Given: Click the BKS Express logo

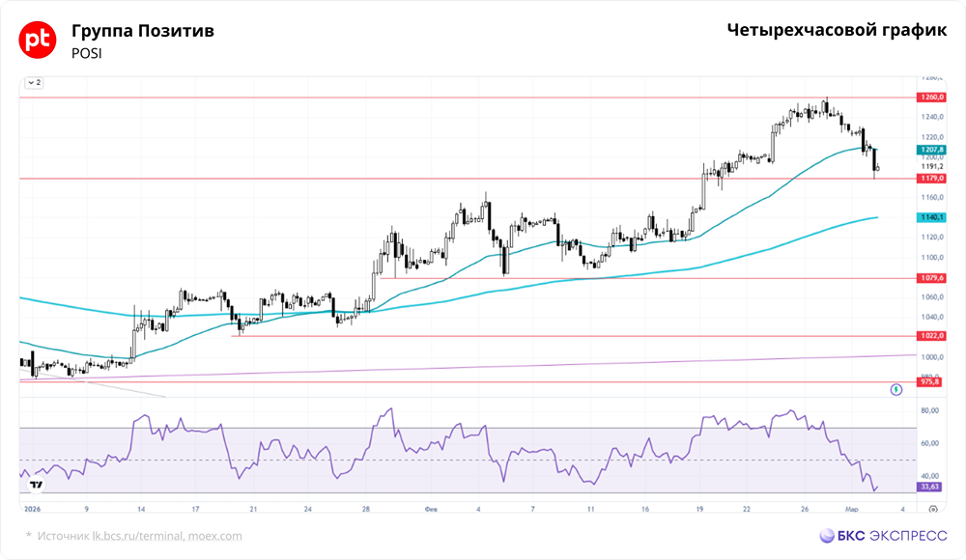Looking at the screenshot, I should point(883,535).
